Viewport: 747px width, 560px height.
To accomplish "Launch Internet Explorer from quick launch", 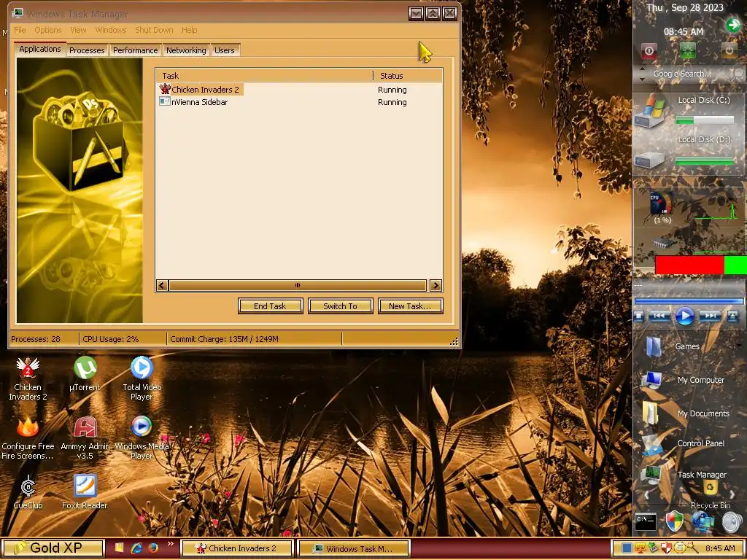I will click(136, 548).
